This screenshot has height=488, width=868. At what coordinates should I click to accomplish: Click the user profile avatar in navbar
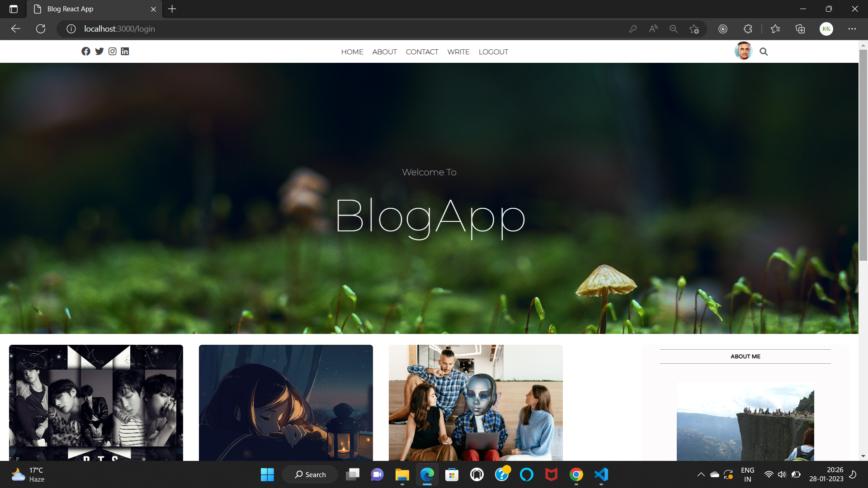click(x=743, y=51)
